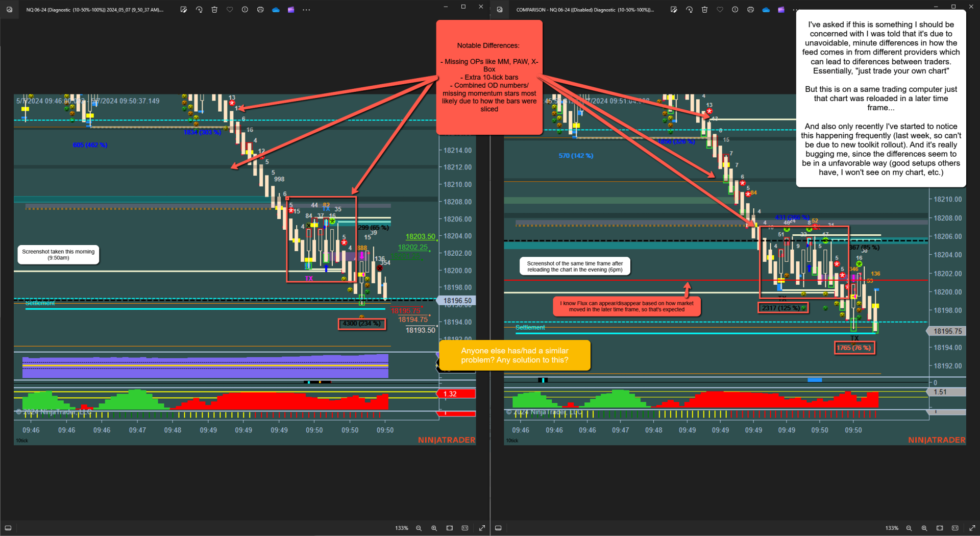Click the 'Settlement' label in the right chart
Screen dimensions: 980x536
click(x=530, y=328)
